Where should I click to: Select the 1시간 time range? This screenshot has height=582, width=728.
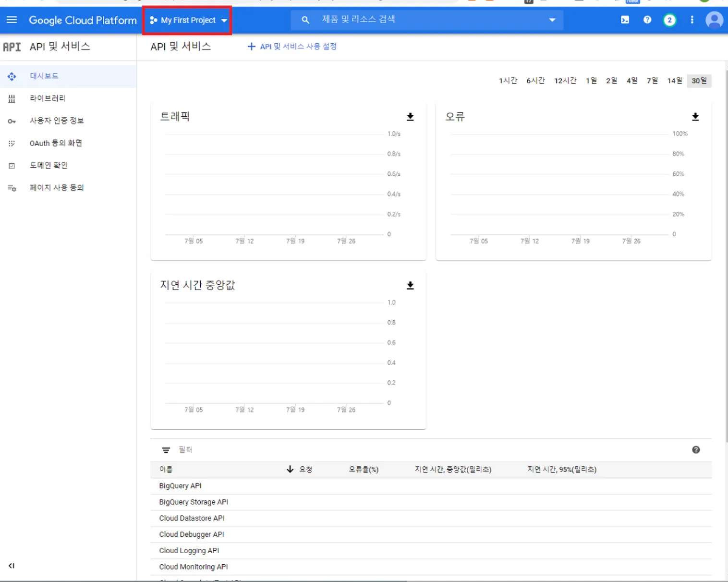click(x=508, y=81)
